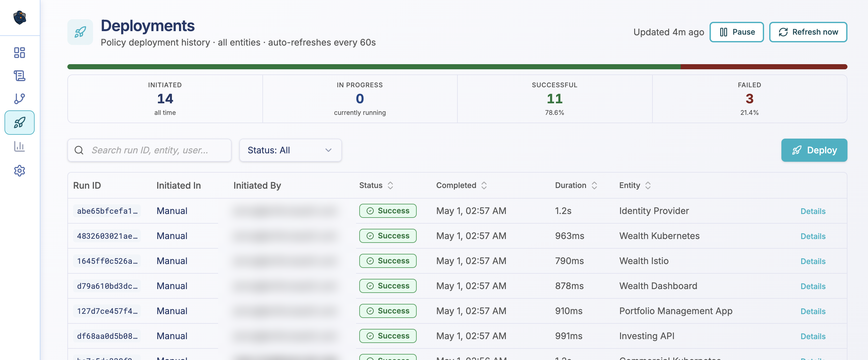
Task: Focus the search run ID input field
Action: [149, 150]
